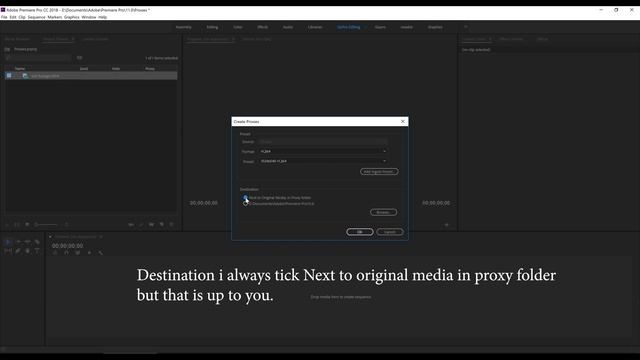
Task: Select the Selection tool in the Tools panel
Action: [8, 242]
